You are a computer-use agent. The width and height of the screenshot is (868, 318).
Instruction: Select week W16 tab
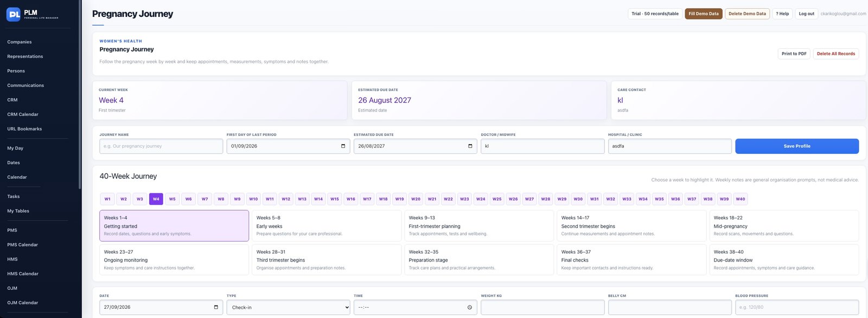tap(351, 199)
